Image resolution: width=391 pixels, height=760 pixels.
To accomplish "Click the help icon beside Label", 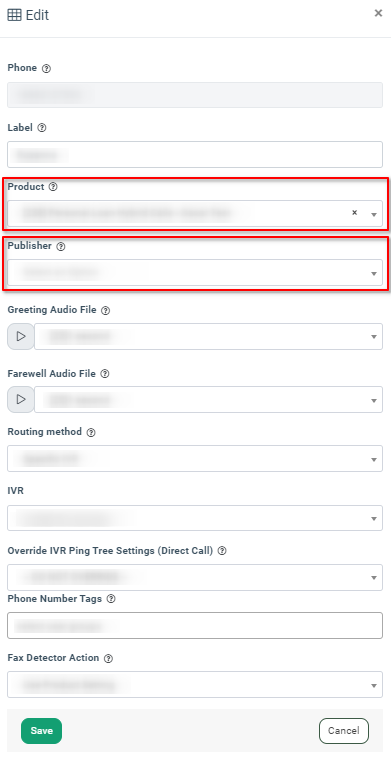I will pos(42,128).
